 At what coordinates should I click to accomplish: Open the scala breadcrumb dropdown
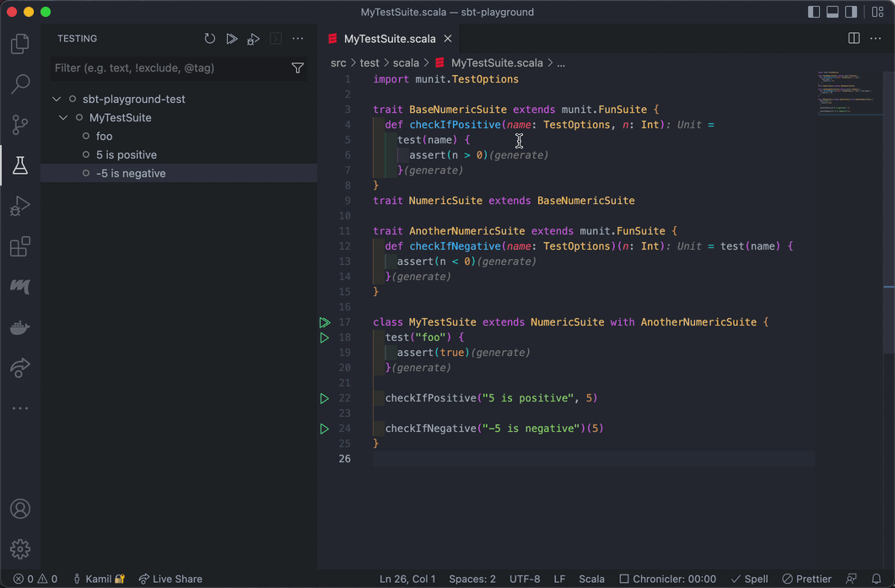[406, 62]
